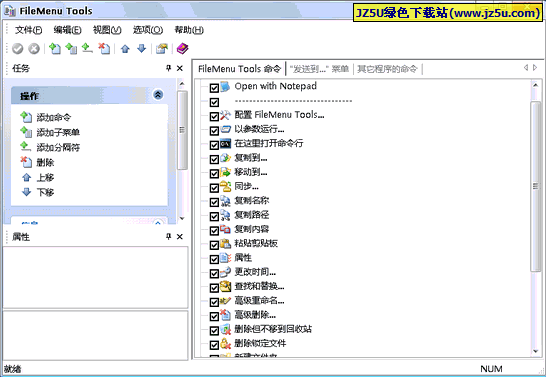Click the 上移 link text
This screenshot has height=377, width=546.
click(x=45, y=178)
